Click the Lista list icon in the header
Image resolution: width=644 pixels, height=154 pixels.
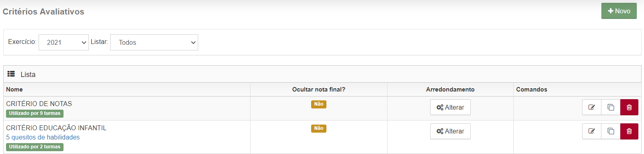click(11, 74)
